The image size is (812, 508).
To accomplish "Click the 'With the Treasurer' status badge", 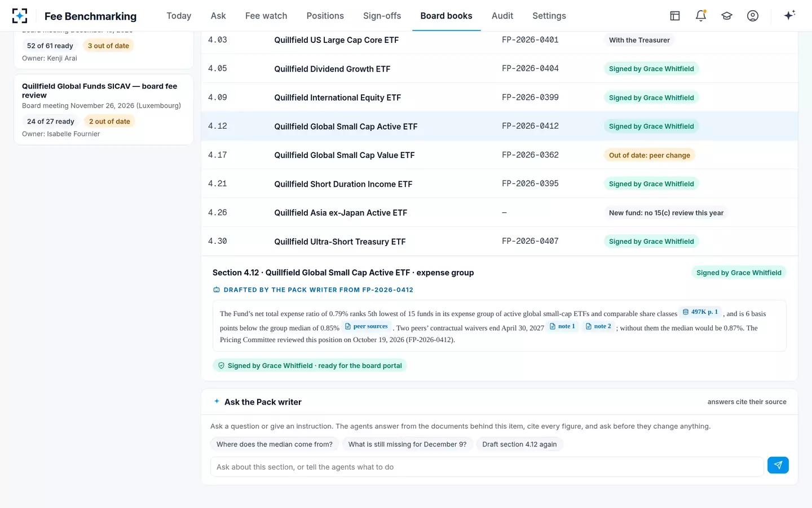I will (x=639, y=40).
